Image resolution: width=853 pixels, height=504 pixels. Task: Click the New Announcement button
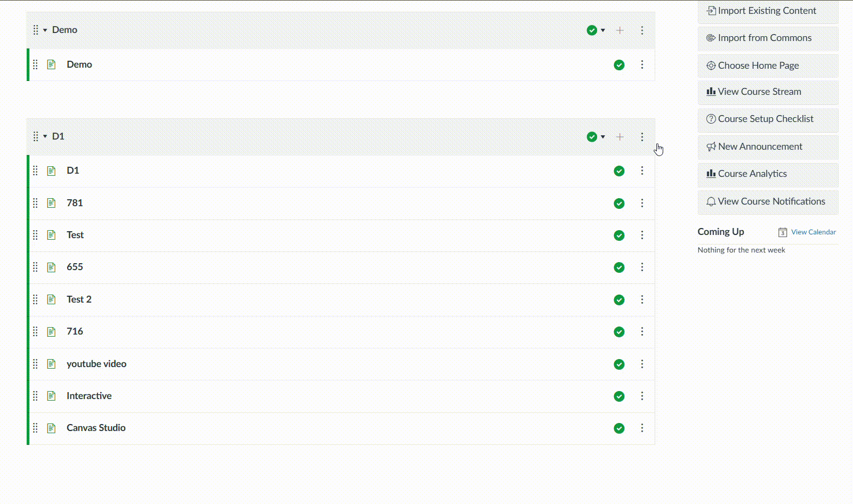767,147
